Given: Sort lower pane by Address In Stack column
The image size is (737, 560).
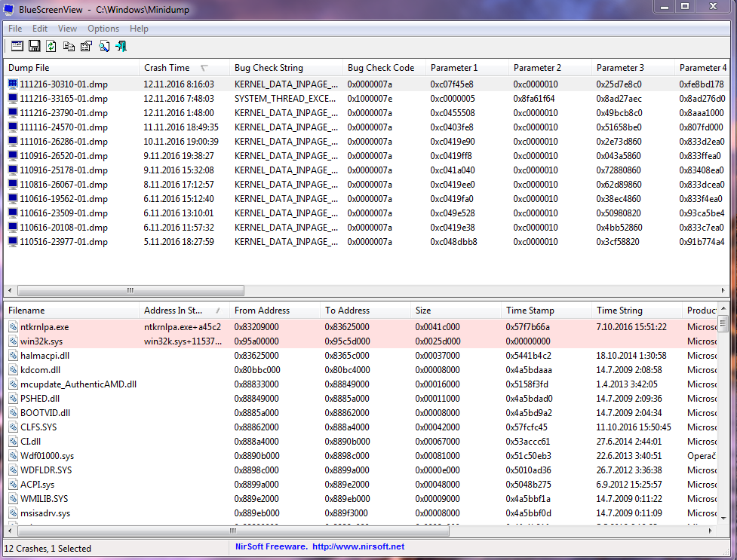Looking at the screenshot, I should tap(184, 311).
